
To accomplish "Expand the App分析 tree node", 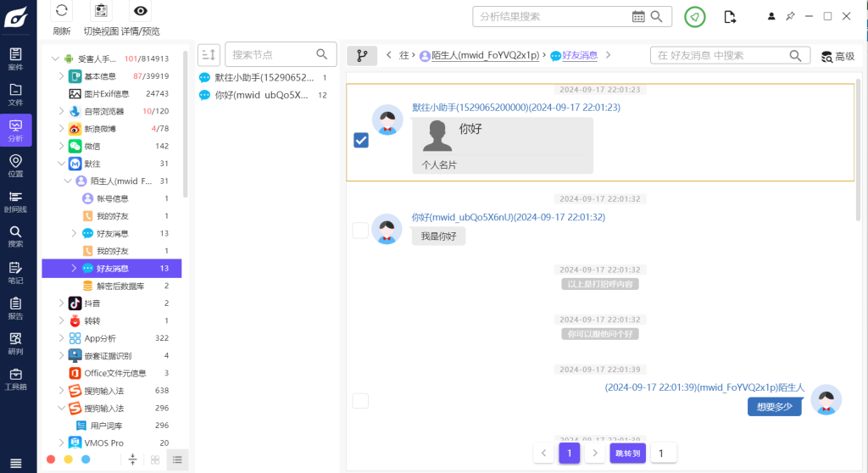I will coord(61,338).
